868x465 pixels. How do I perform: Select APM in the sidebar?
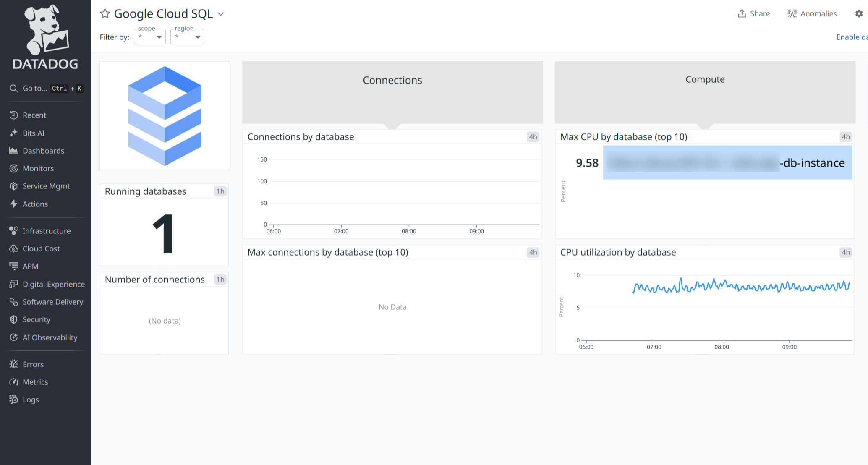pos(30,266)
